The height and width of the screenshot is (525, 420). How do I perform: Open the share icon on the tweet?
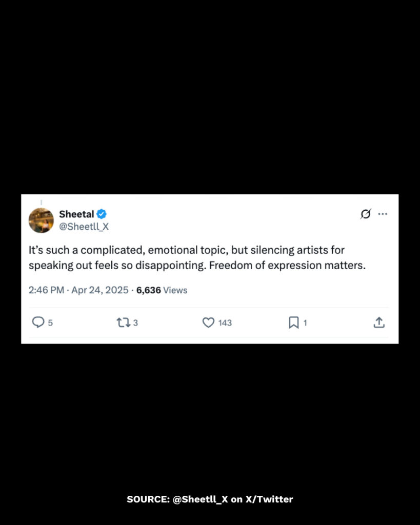(x=378, y=322)
